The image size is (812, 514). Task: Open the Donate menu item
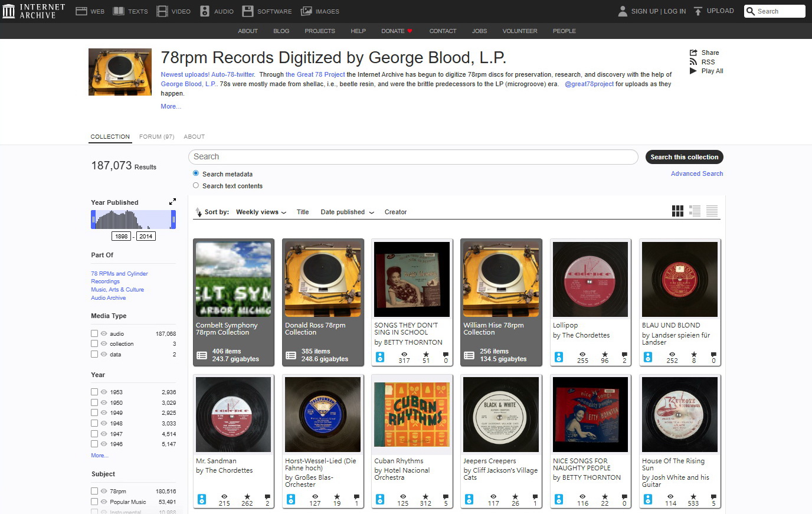click(x=397, y=31)
